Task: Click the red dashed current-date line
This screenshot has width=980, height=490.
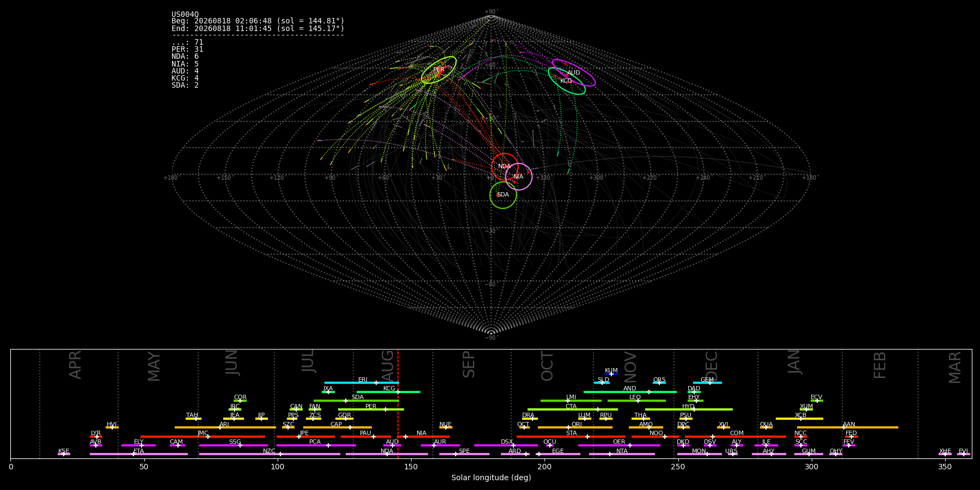Action: [x=398, y=403]
